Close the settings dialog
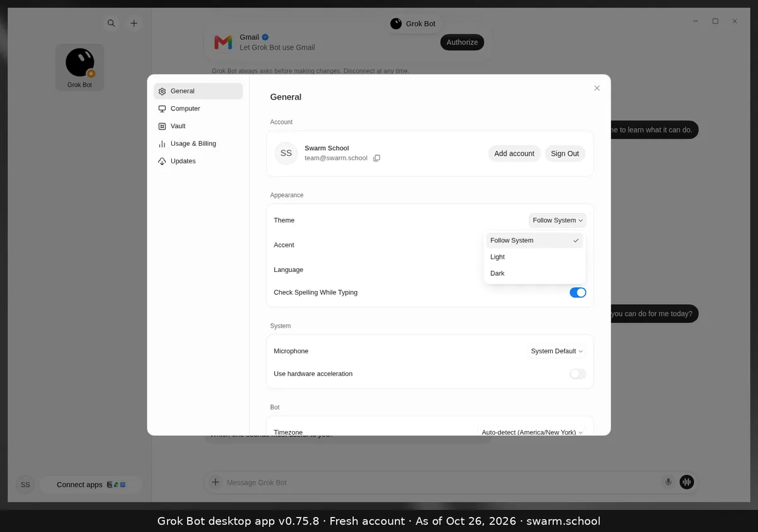The height and width of the screenshot is (532, 758). (x=597, y=88)
